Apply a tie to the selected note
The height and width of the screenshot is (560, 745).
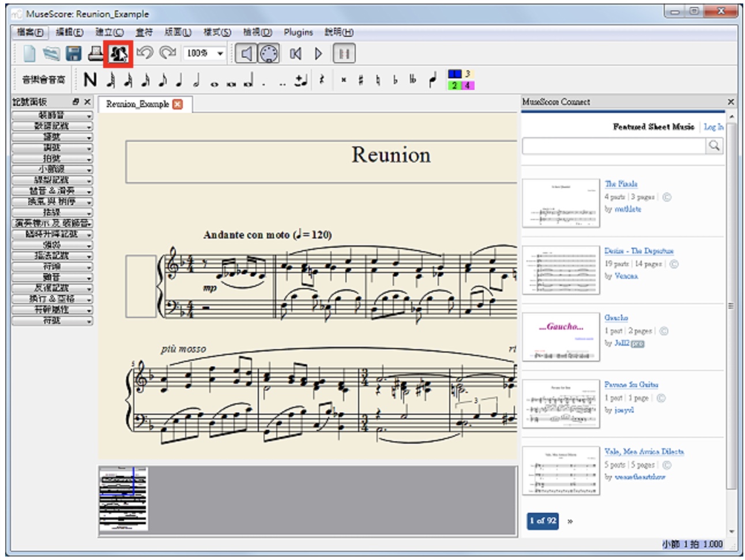[300, 80]
